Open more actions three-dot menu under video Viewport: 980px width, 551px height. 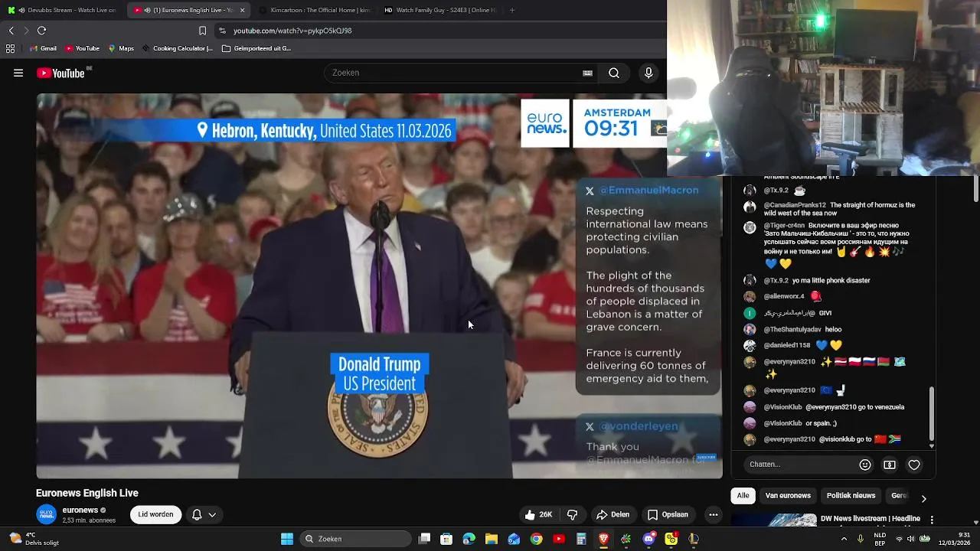713,514
